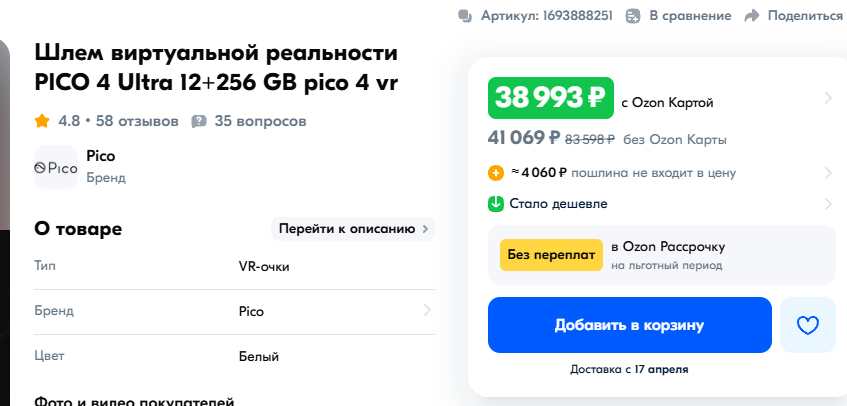Expand the customs duty details chevron

pyautogui.click(x=828, y=172)
